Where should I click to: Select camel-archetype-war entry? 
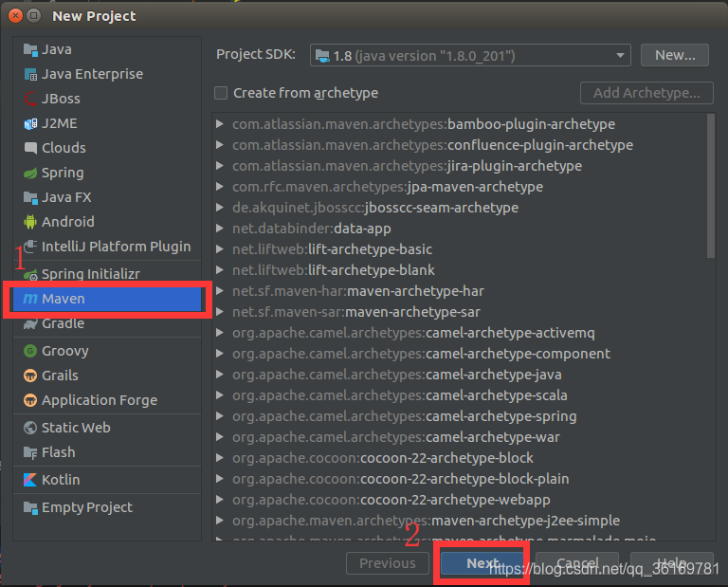396,437
